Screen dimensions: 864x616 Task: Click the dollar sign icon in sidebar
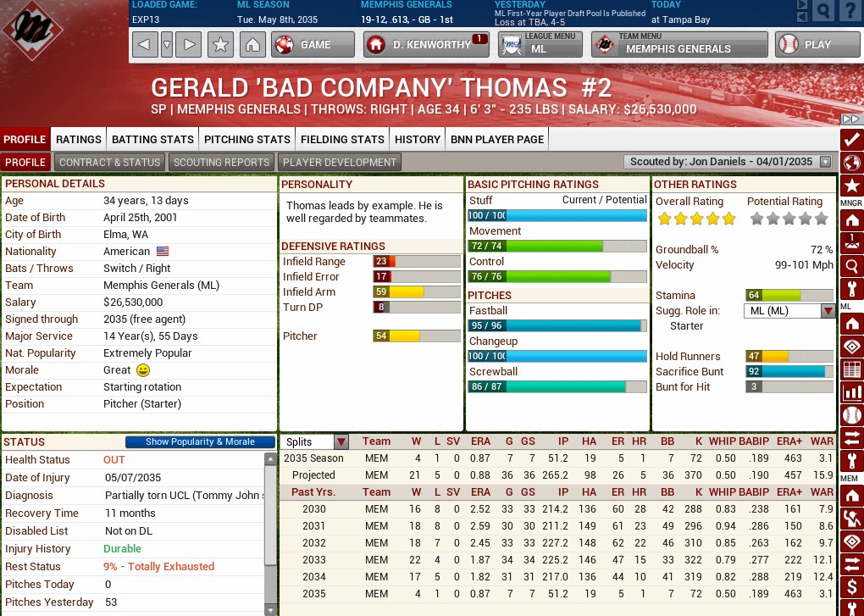pyautogui.click(x=851, y=586)
